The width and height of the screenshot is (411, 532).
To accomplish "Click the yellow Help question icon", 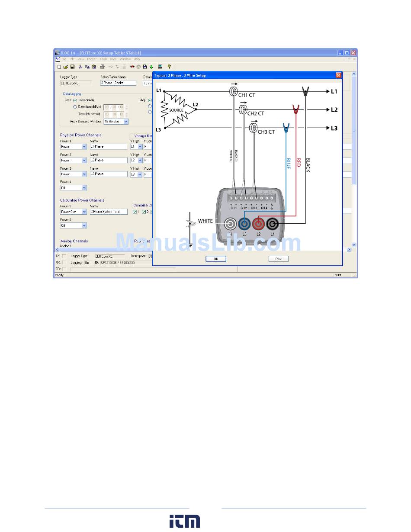I will click(x=169, y=67).
